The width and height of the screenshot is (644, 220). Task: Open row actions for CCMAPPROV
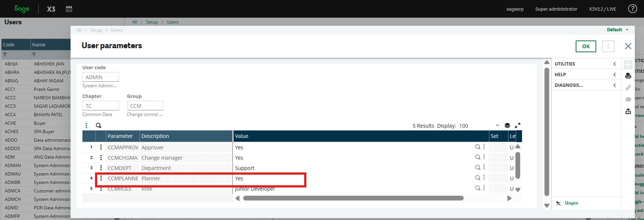101,147
